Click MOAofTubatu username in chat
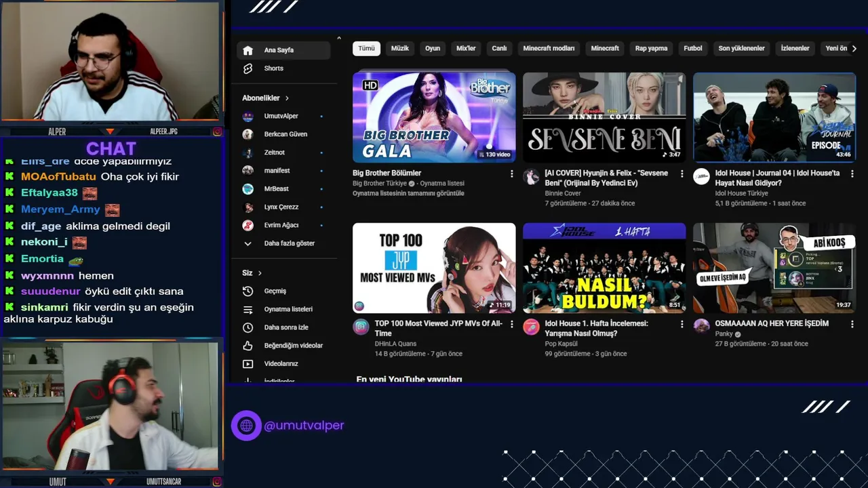868x488 pixels. (x=58, y=177)
